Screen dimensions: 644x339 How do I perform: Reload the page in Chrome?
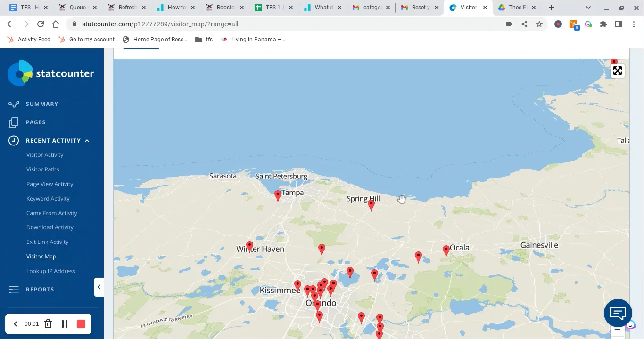(x=41, y=24)
